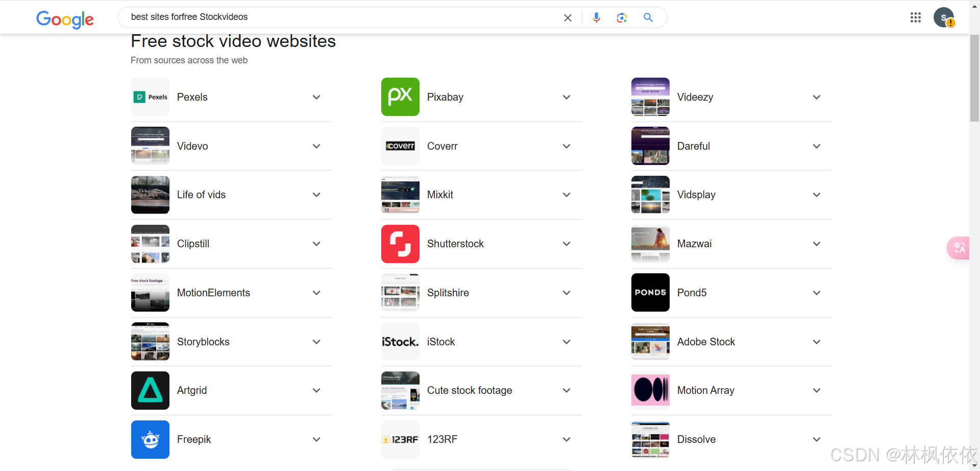Open the Google account avatar
The image size is (980, 471).
click(x=944, y=17)
